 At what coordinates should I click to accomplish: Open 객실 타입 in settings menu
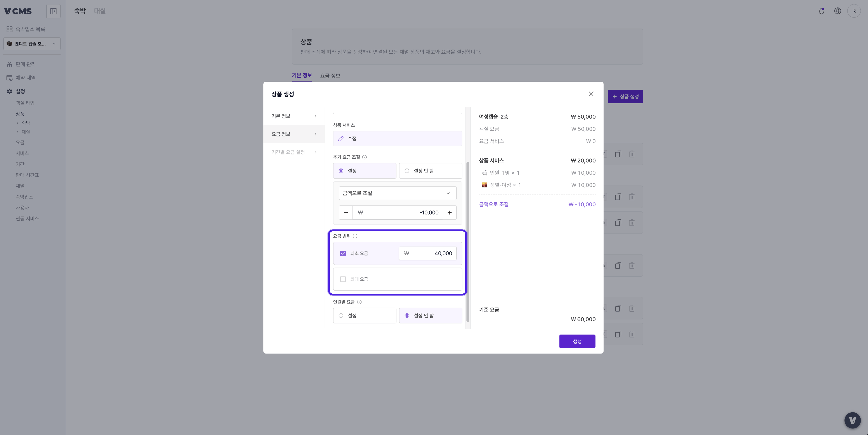[25, 103]
